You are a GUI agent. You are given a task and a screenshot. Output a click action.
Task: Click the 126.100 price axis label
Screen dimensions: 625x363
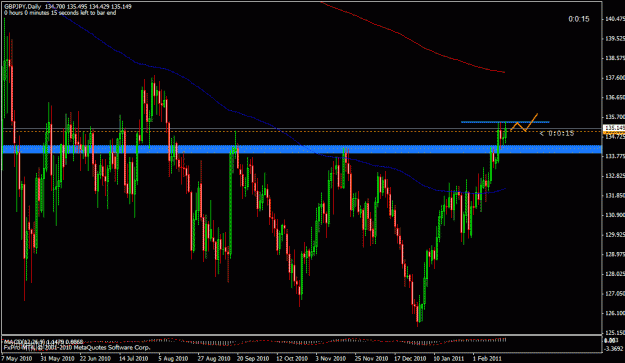pyautogui.click(x=615, y=313)
